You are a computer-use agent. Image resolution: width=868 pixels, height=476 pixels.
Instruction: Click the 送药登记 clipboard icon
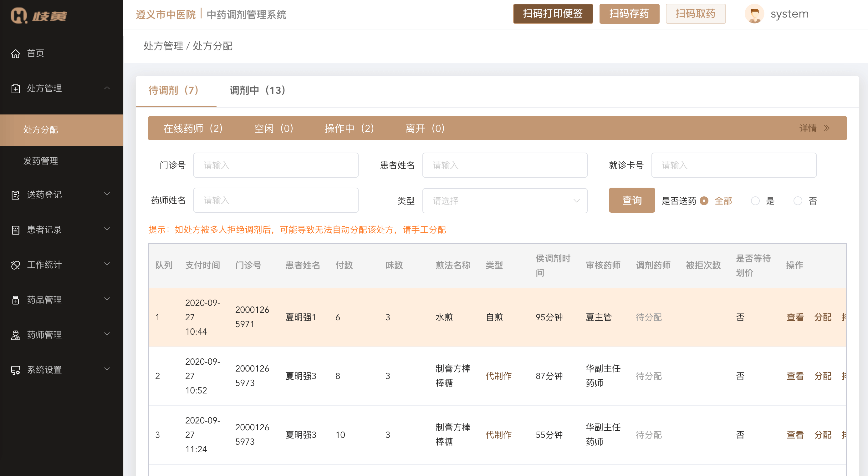(x=16, y=195)
